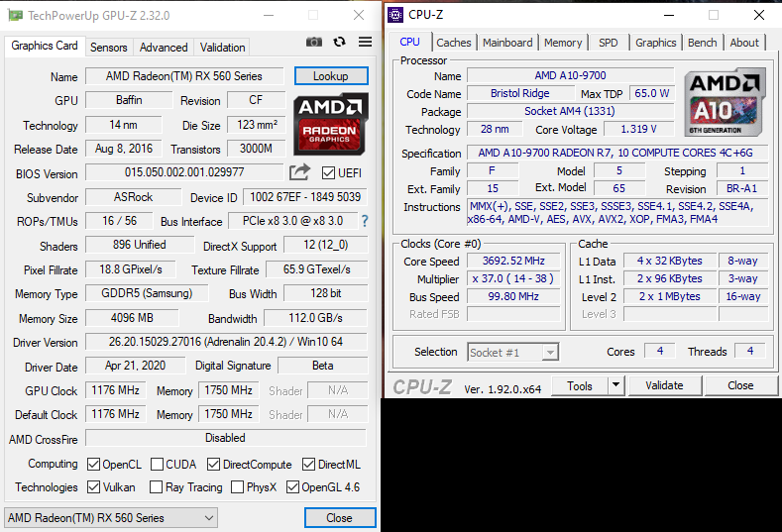782x532 pixels.
Task: Open the GPU-Z hamburger menu
Action: point(365,42)
